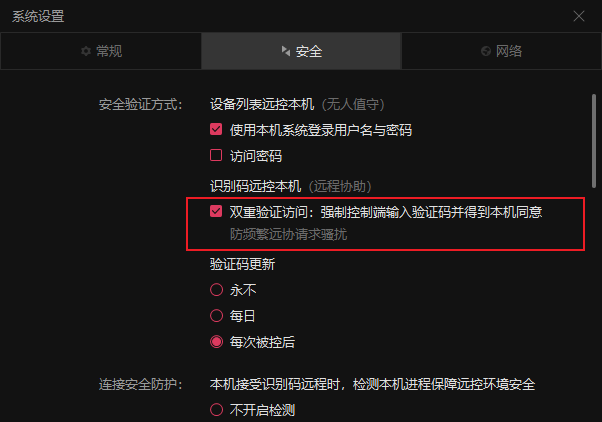Screen dimensions: 602x422
Task: Click the 验证码更新 section heading
Action: [242, 264]
